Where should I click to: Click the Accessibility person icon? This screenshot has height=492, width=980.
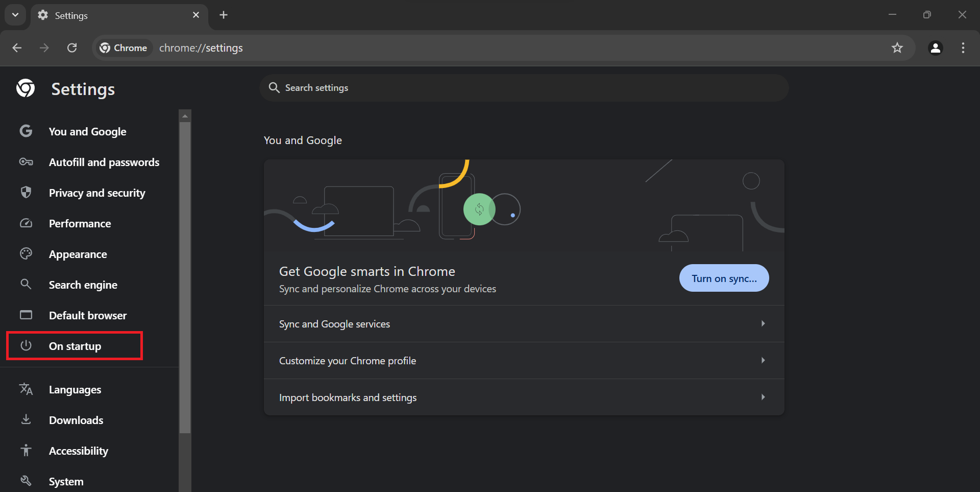(x=26, y=450)
